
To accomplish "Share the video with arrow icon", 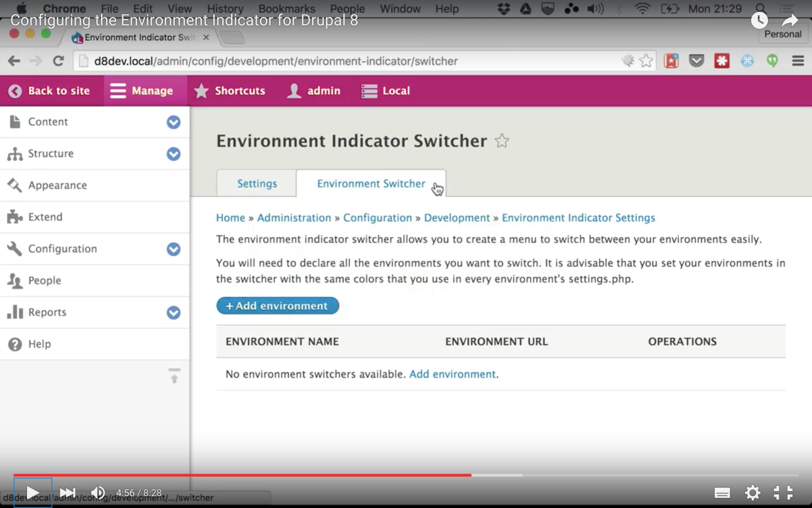I will pos(790,21).
